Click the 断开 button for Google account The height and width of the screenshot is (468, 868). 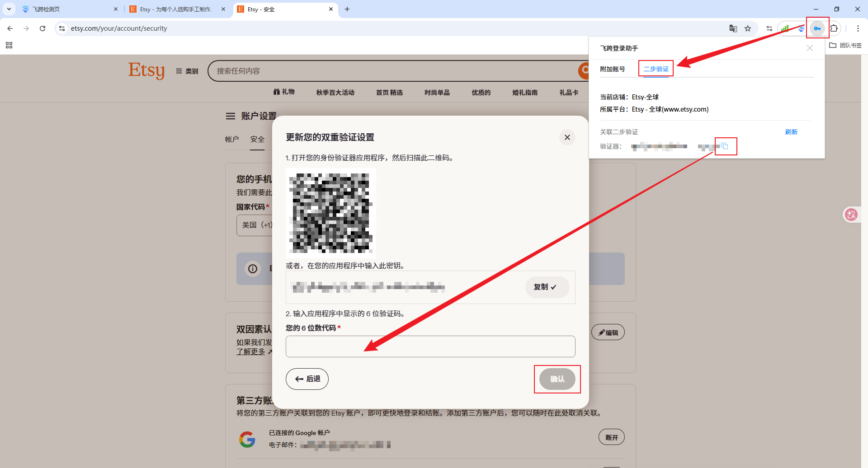[x=612, y=437]
